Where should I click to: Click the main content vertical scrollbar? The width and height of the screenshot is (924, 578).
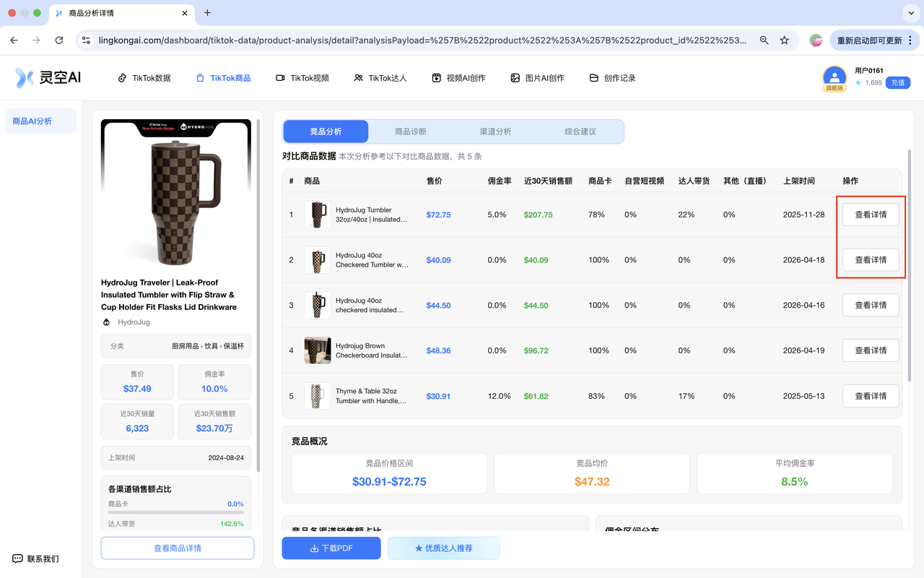pos(910,265)
